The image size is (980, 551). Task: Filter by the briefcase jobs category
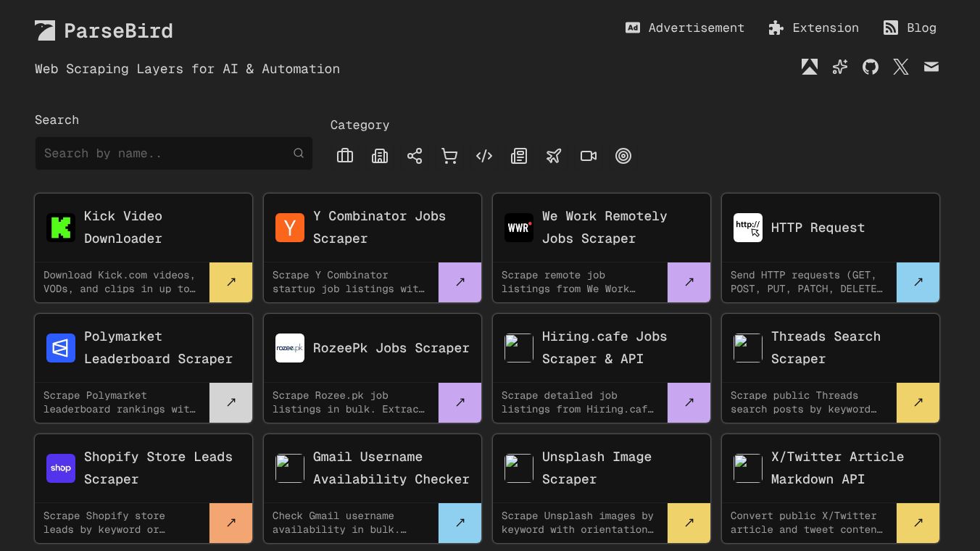click(345, 156)
